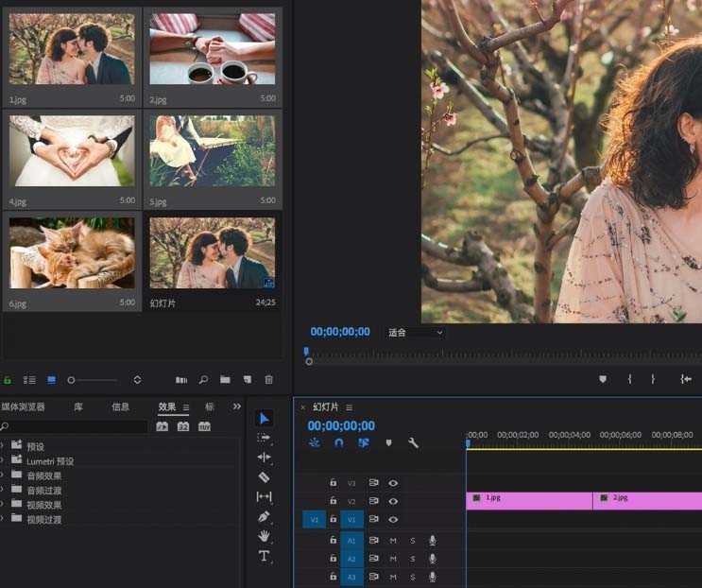Image resolution: width=702 pixels, height=588 pixels.
Task: Switch to 媒体浏览器 tab
Action: (23, 406)
